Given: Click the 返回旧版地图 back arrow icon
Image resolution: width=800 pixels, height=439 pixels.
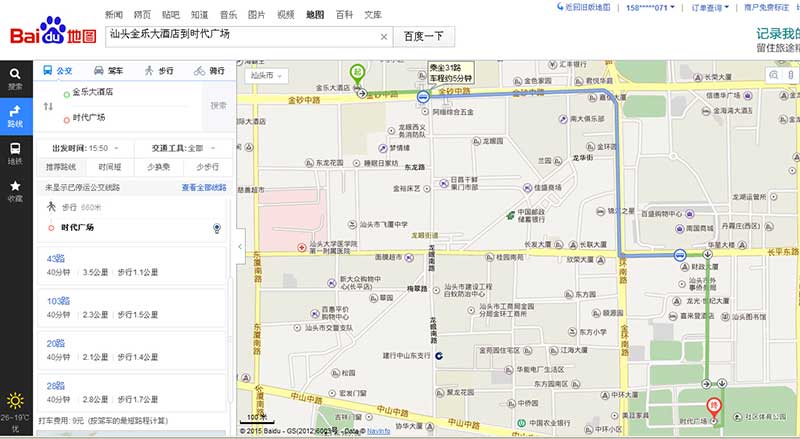Looking at the screenshot, I should (560, 7).
